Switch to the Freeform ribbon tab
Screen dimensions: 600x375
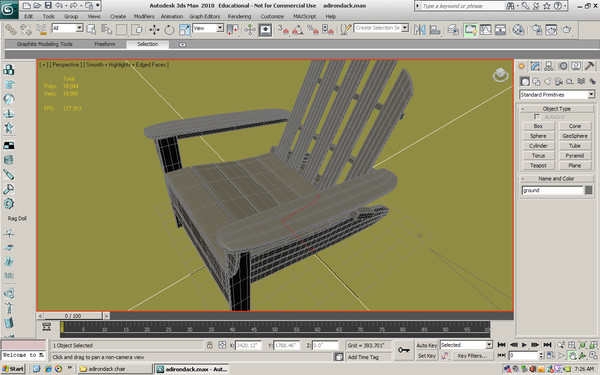pos(104,44)
